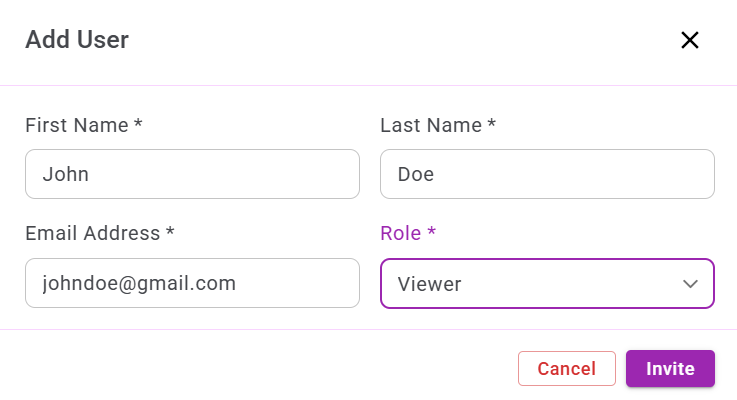
Task: Click the purple Role label
Action: pos(401,233)
